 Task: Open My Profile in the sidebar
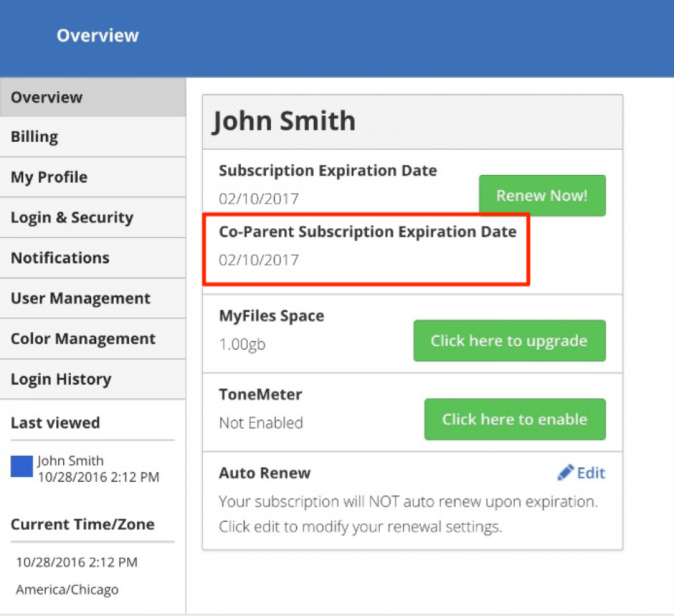pos(93,177)
